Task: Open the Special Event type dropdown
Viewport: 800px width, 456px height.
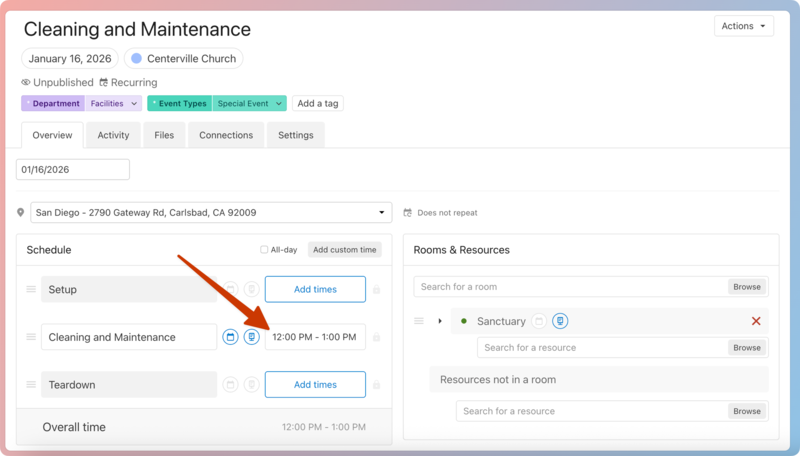Action: pos(249,103)
